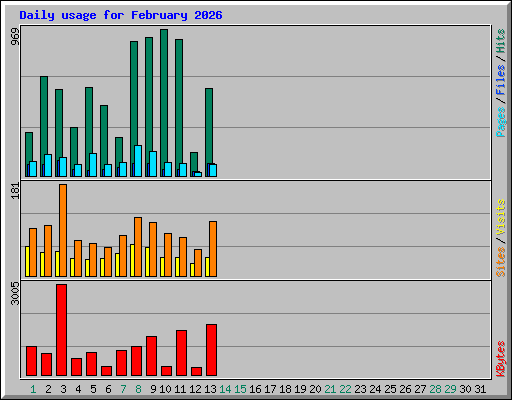This screenshot has height=400, width=512.
Task: Click day 10 on the date axis
Action: pos(165,389)
